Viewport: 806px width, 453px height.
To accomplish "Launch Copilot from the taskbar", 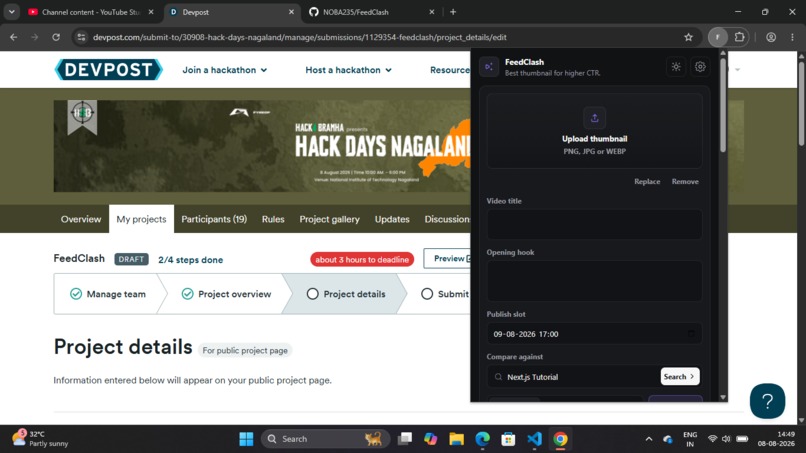I will coord(430,439).
